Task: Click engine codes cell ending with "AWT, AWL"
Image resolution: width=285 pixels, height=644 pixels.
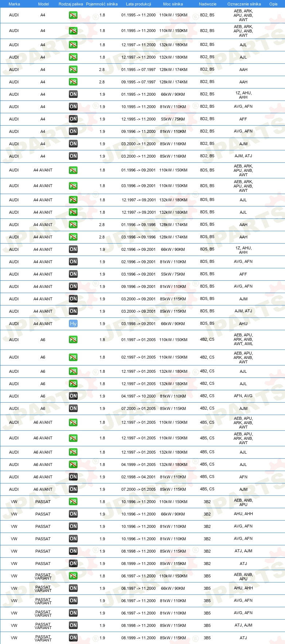Action: [x=243, y=339]
